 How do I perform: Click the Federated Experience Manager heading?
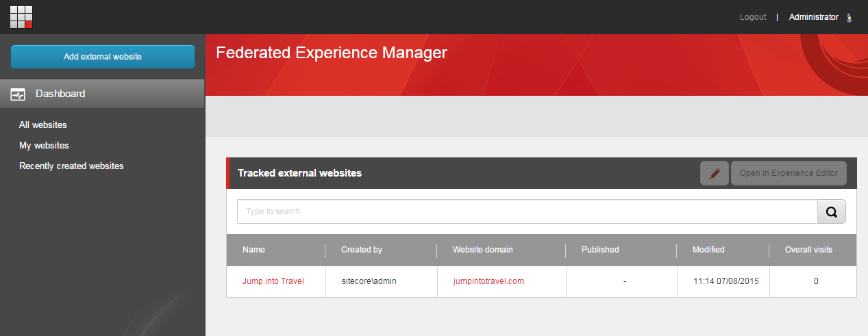(332, 53)
